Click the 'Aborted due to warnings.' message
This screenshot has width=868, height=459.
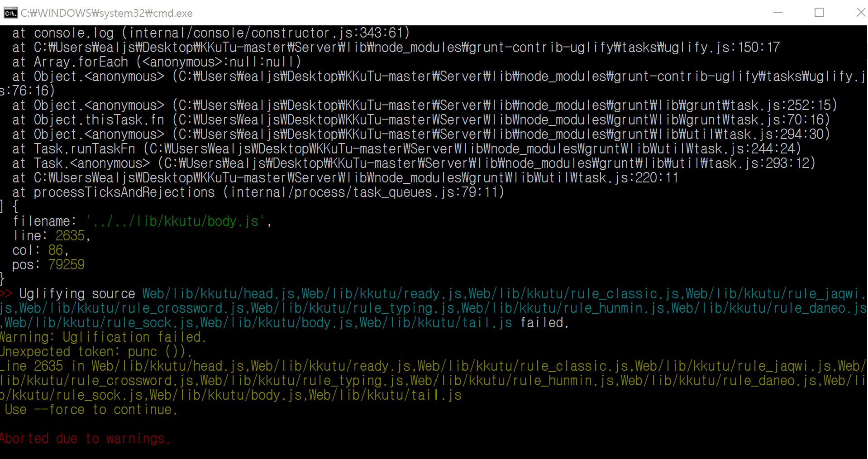pos(85,439)
